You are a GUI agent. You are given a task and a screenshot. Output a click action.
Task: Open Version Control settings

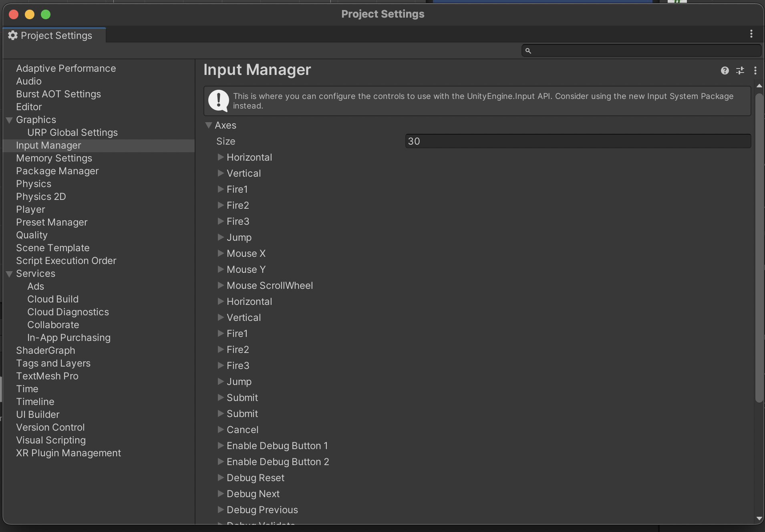click(x=50, y=427)
